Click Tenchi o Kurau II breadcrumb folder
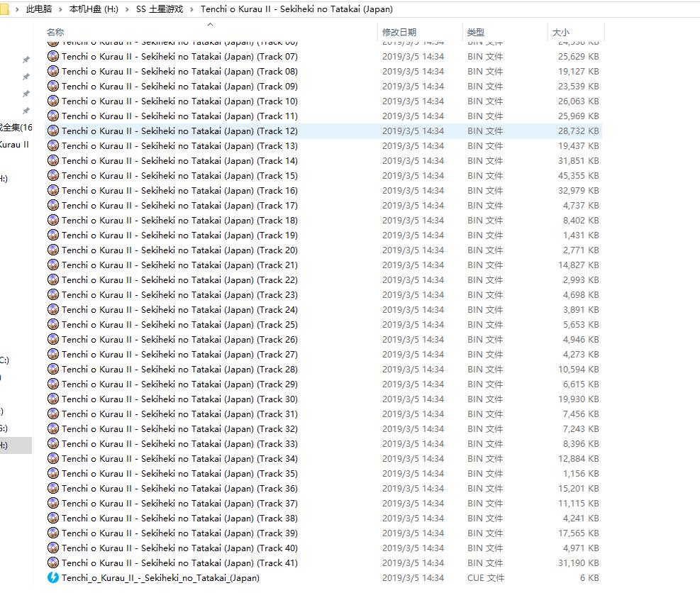Viewport: 700px width, 593px height. 296,9
